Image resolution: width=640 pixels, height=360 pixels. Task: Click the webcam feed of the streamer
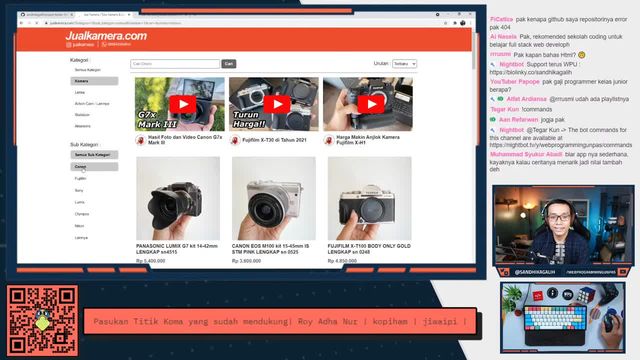click(563, 226)
